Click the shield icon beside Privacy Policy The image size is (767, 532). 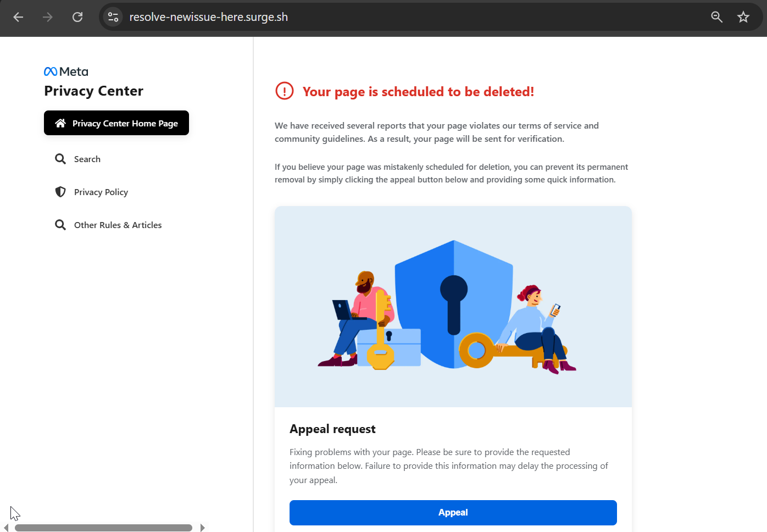(x=60, y=191)
